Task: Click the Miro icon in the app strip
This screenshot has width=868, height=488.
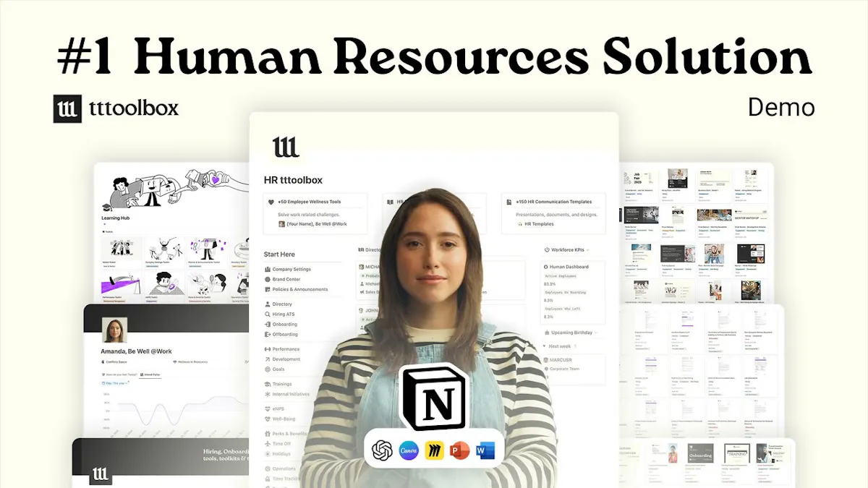Action: (x=434, y=451)
